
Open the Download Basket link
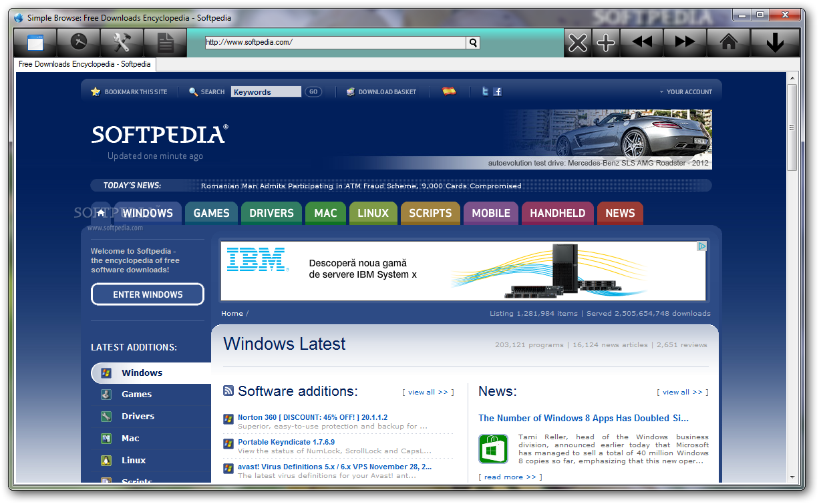387,92
